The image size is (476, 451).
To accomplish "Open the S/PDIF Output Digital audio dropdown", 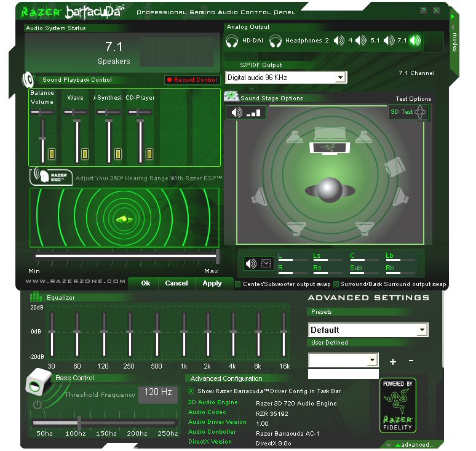I will click(341, 78).
